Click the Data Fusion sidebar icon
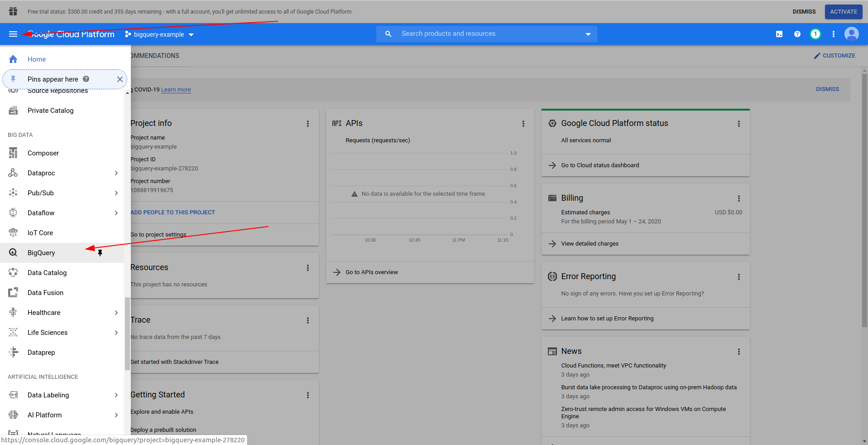Screen dimensions: 868x445 (13, 293)
